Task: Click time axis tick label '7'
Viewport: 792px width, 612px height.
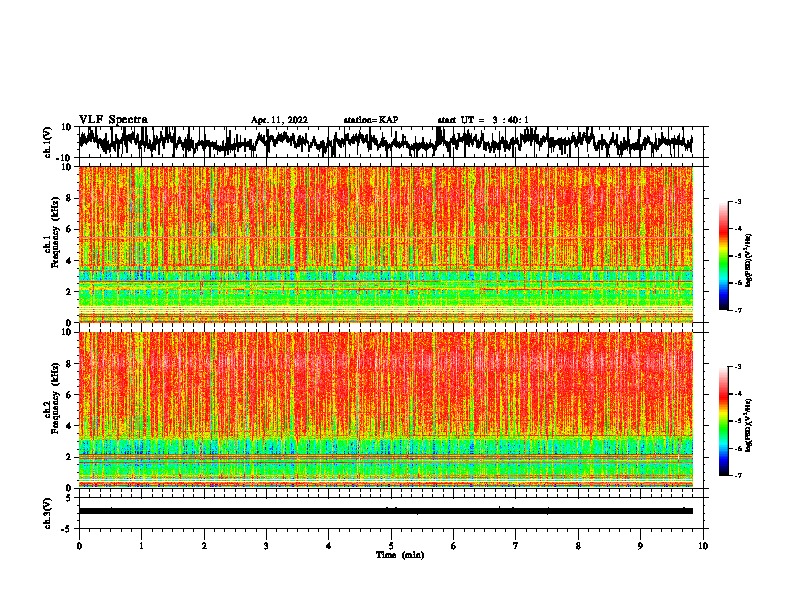Action: coord(516,546)
